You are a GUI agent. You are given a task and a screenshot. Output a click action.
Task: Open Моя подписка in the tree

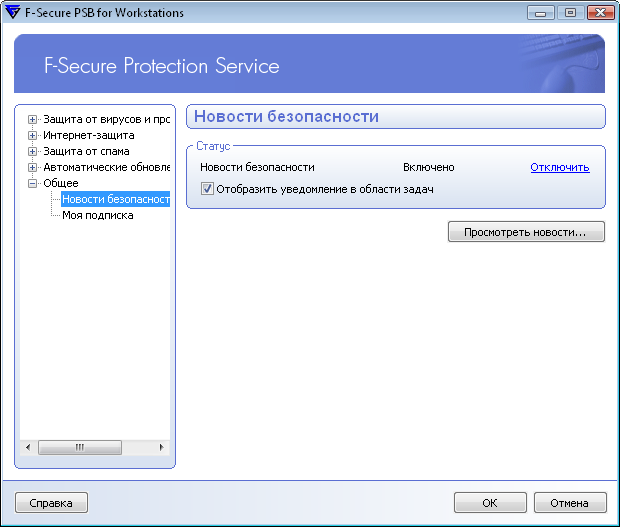(x=98, y=215)
